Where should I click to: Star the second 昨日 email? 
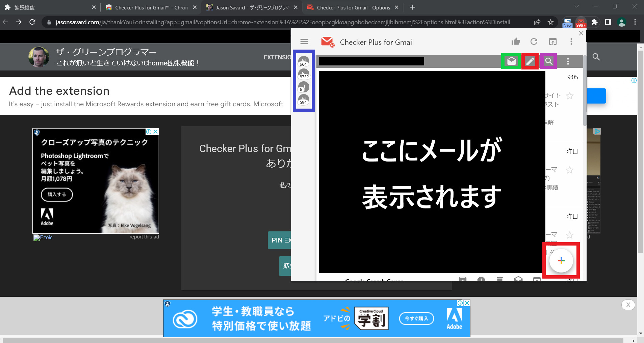pos(570,235)
